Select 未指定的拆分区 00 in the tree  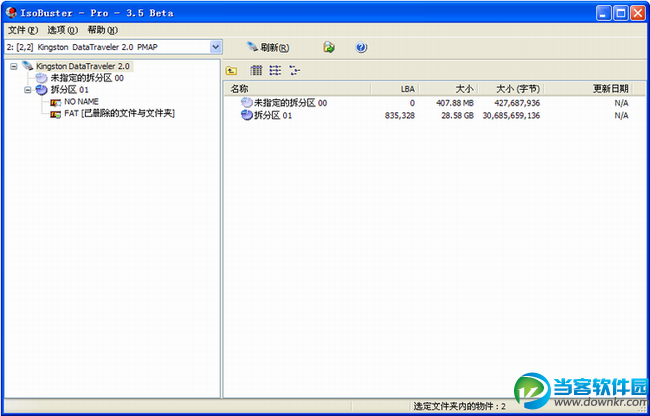(87, 78)
